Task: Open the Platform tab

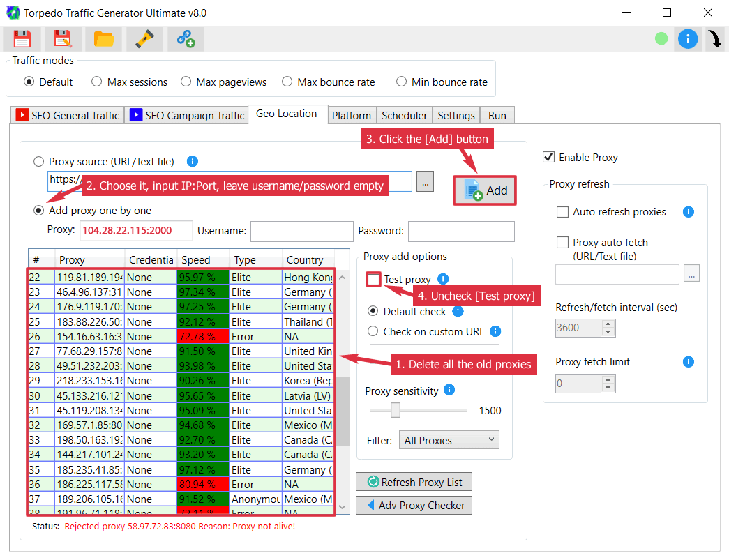Action: point(352,115)
